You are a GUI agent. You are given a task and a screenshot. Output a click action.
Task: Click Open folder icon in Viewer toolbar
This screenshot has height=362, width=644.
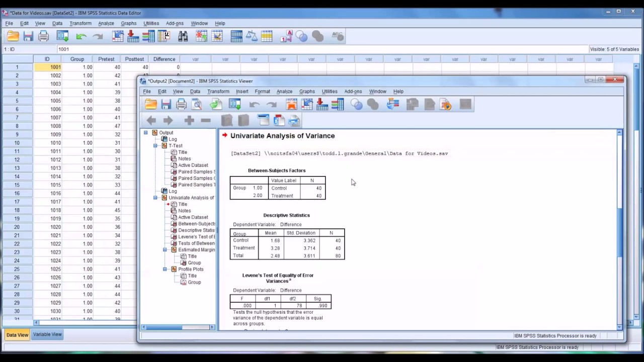click(x=150, y=104)
